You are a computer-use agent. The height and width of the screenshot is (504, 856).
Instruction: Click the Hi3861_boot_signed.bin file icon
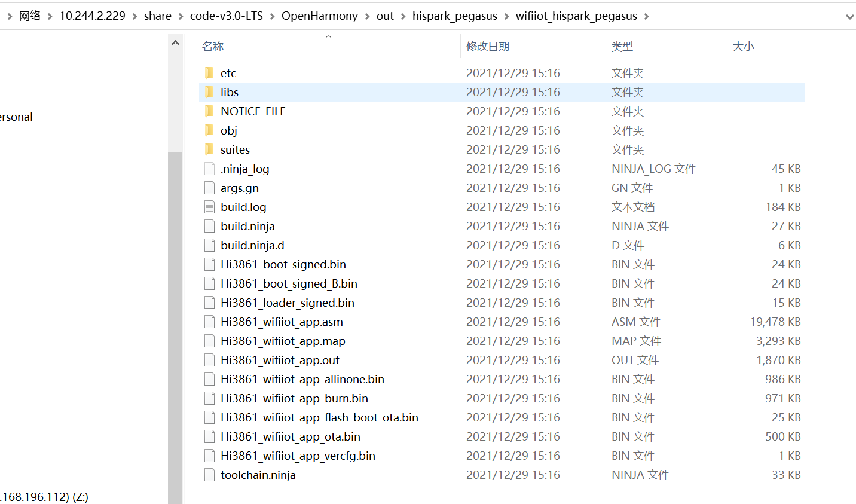(209, 264)
